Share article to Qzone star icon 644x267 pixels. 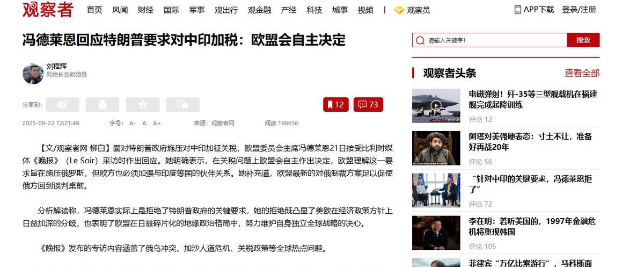click(x=143, y=105)
